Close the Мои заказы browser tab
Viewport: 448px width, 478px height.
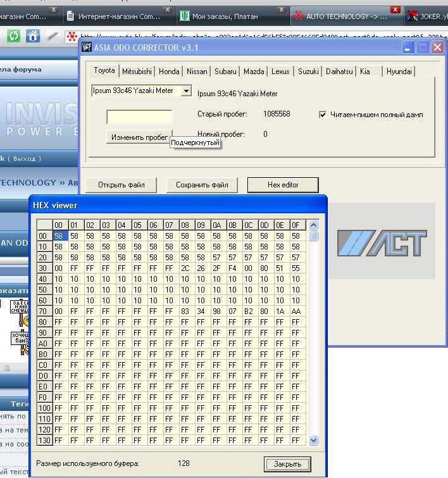[282, 9]
